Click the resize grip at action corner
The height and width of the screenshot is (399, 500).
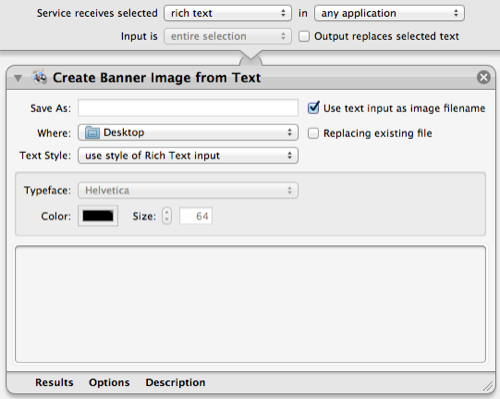[488, 386]
